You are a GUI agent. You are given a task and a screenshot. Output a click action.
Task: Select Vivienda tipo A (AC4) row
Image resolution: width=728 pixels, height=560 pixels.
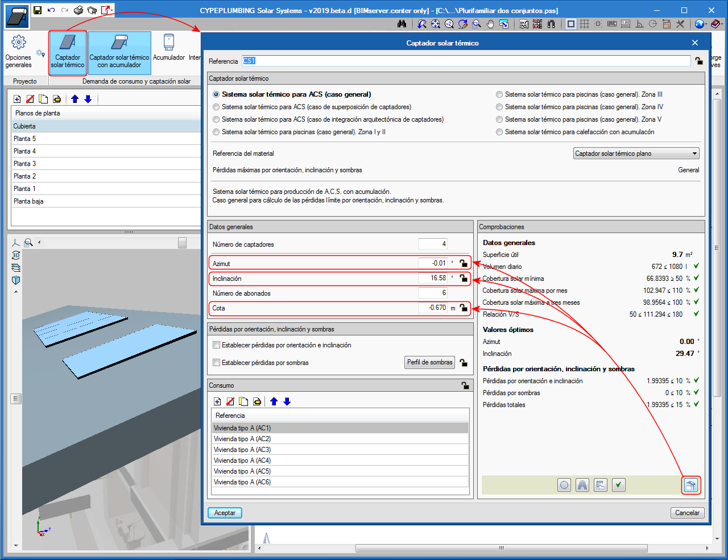point(340,461)
